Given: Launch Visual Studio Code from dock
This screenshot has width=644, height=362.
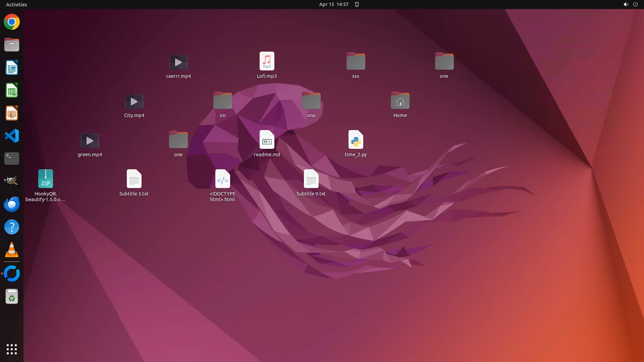Looking at the screenshot, I should (12, 136).
